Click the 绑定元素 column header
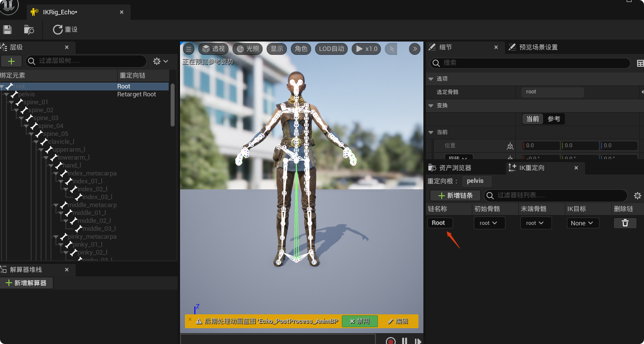 (x=58, y=76)
